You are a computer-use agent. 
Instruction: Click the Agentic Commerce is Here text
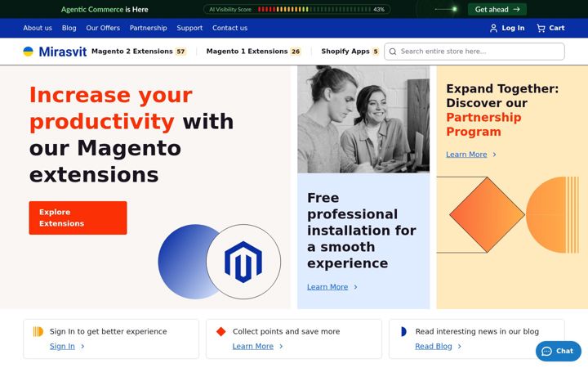click(105, 9)
